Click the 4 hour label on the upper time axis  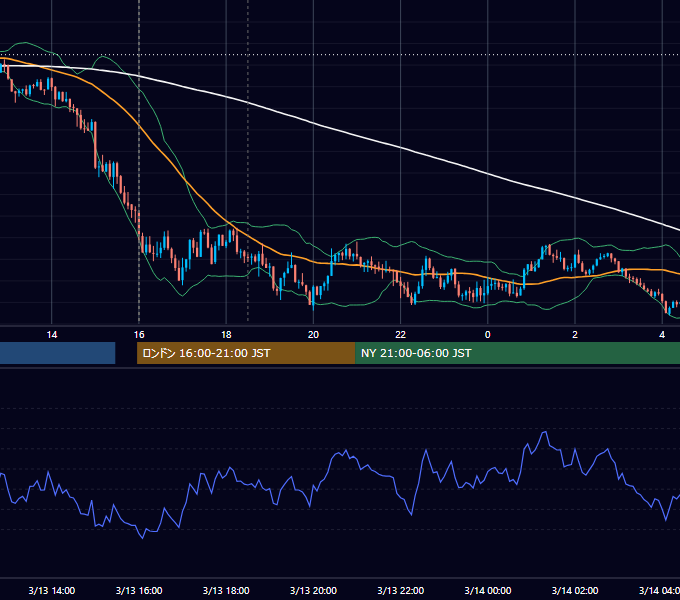pyautogui.click(x=662, y=335)
